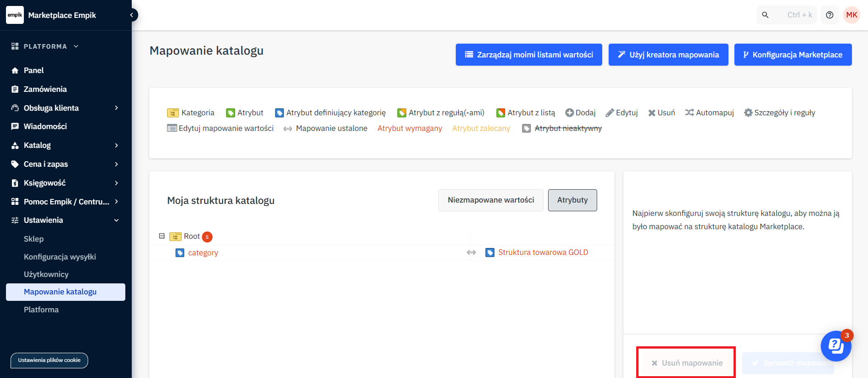Click Zarządzaj moimi listami wartości button
This screenshot has height=378, width=868.
point(529,55)
